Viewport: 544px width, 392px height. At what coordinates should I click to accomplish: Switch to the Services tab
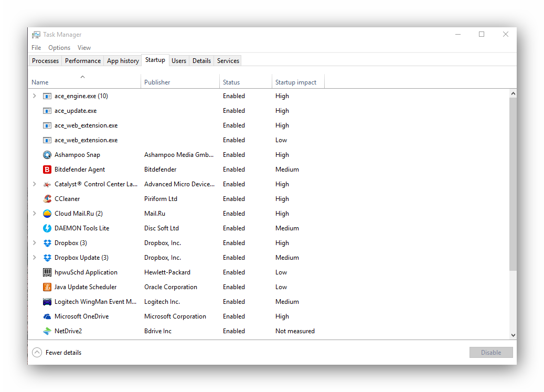[x=228, y=61]
